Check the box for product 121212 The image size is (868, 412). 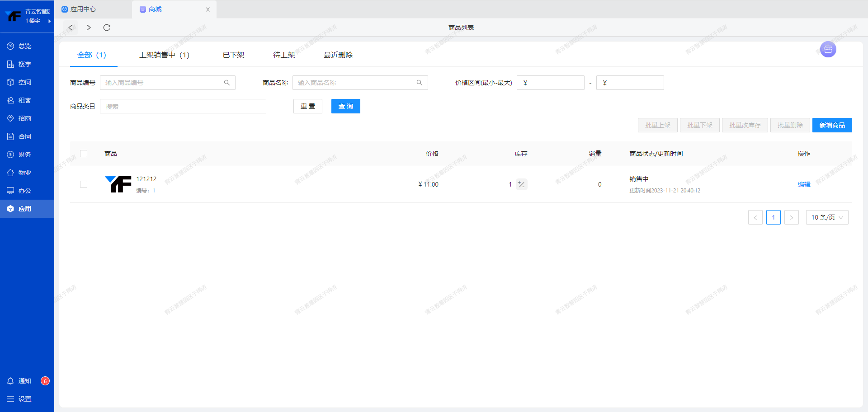pos(84,184)
